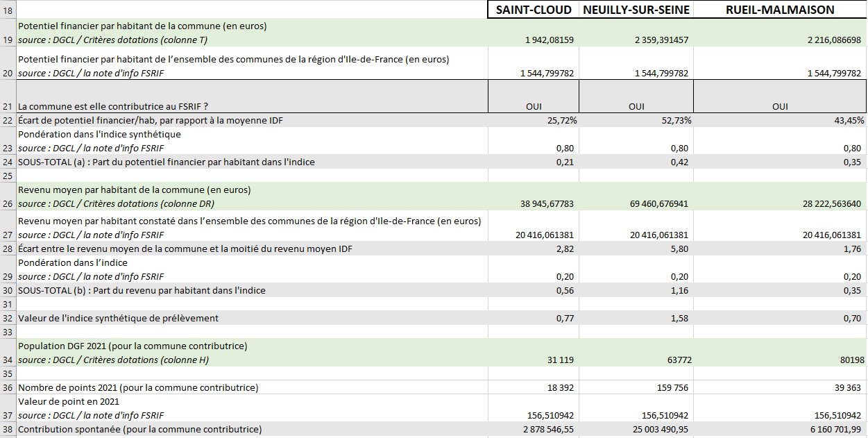
Task: Click the empty row 25 number header
Action: [x=8, y=176]
